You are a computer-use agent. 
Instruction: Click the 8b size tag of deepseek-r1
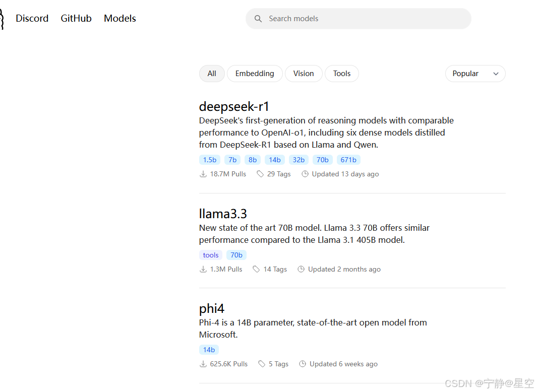tap(253, 160)
